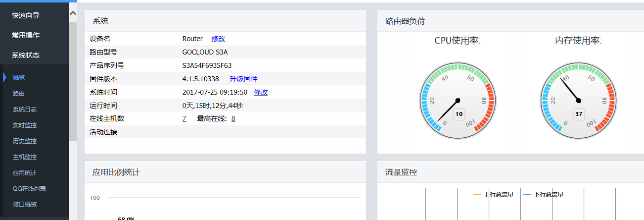Open the 路由 sidebar page

point(19,93)
